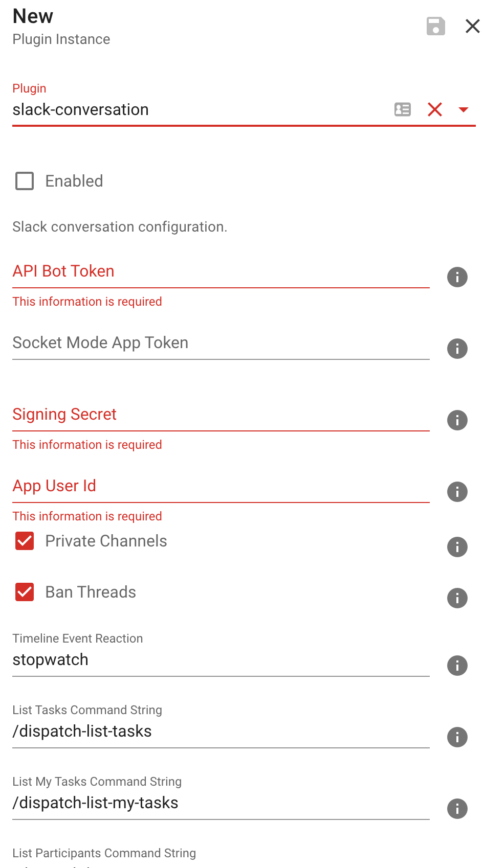Viewport: 484px width, 868px height.
Task: Uncheck Ban Threads
Action: tap(24, 592)
